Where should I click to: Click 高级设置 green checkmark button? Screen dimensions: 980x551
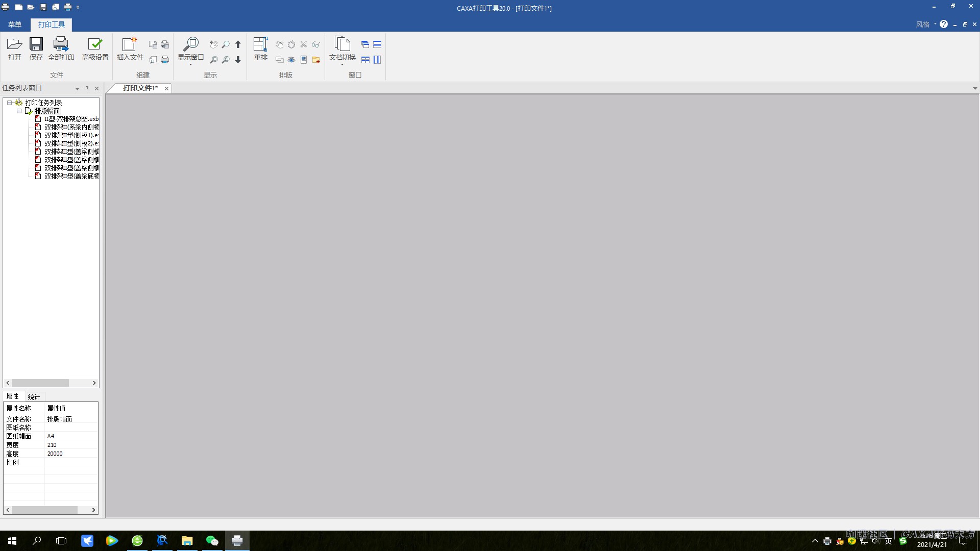click(95, 45)
